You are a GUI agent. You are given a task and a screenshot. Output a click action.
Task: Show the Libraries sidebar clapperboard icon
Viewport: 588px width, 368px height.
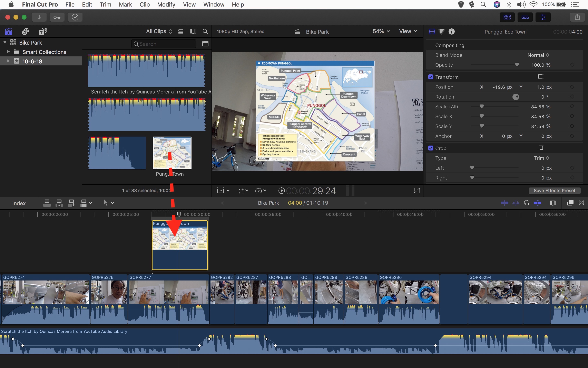(x=9, y=31)
